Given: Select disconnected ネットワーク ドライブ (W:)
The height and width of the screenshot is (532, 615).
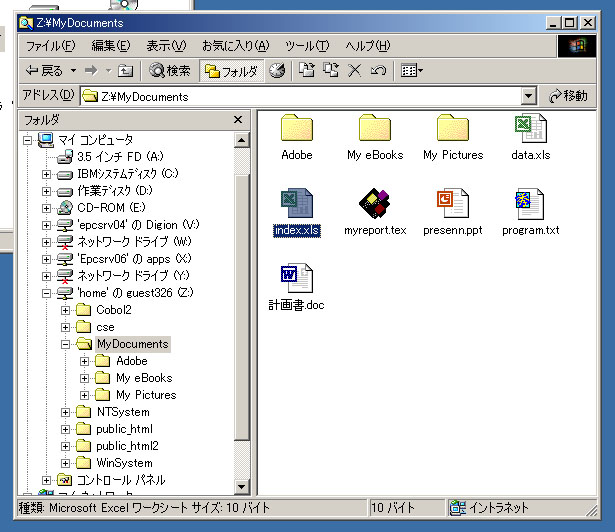Looking at the screenshot, I should (x=134, y=242).
